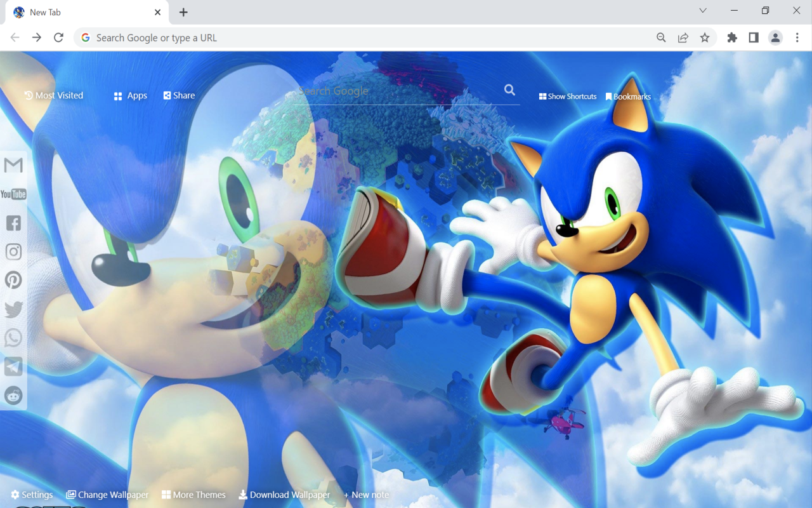
Task: Open a new browser tab
Action: click(x=183, y=12)
